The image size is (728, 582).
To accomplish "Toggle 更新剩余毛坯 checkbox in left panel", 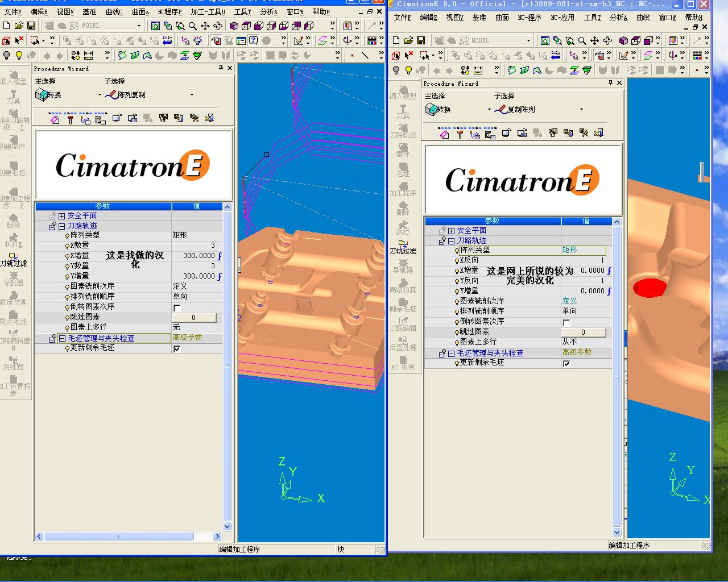I will [177, 348].
